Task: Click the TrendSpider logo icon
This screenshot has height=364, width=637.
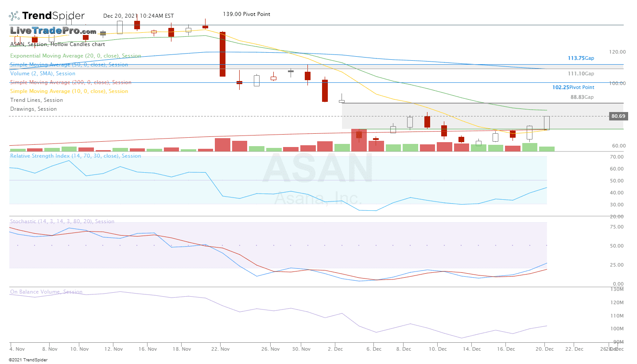Action: (x=13, y=15)
